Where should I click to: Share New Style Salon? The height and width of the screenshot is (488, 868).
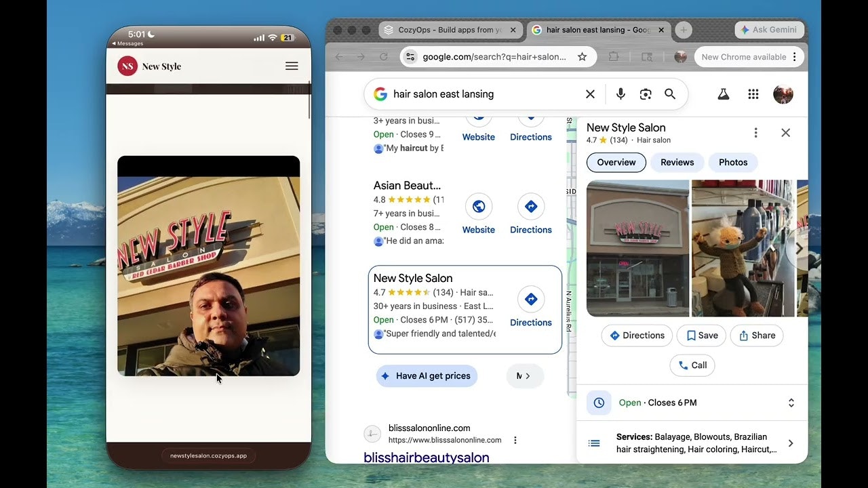pyautogui.click(x=757, y=335)
